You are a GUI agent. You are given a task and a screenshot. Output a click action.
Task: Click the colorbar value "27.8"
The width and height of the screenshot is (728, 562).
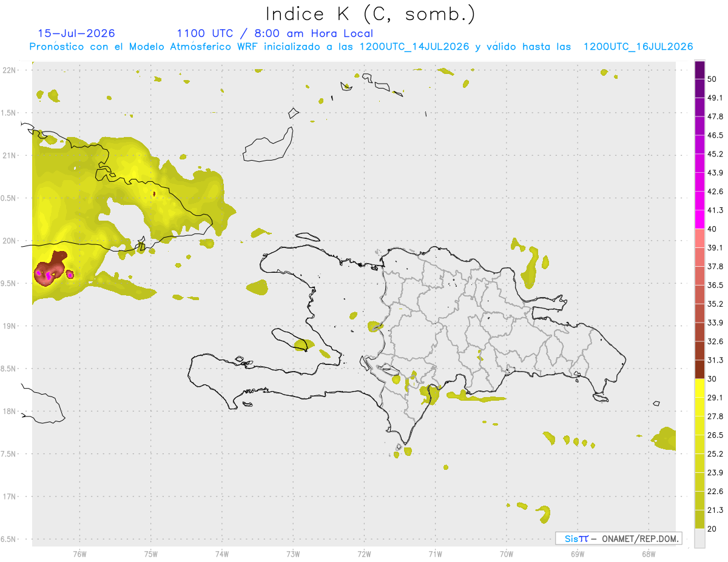[x=715, y=416]
